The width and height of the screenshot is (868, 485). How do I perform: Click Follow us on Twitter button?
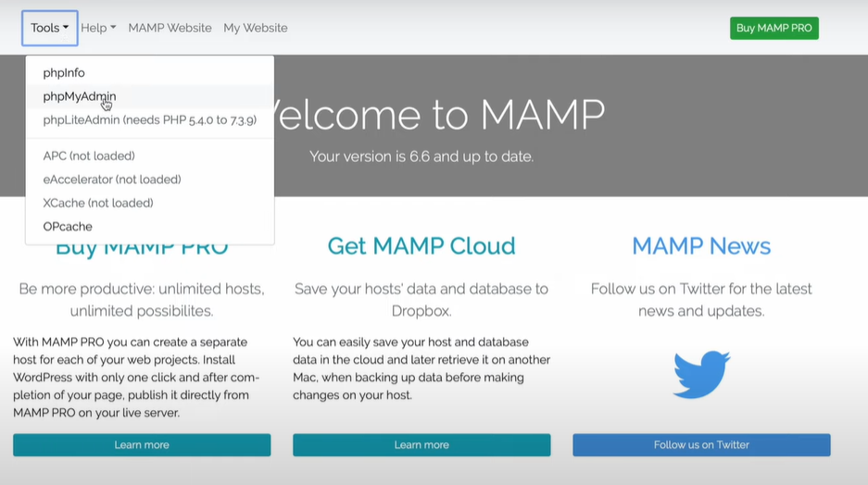701,445
